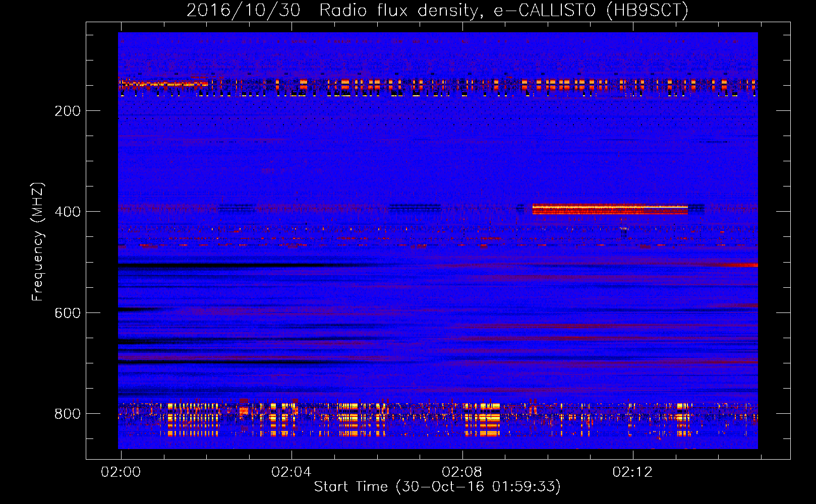Click the plot title "2016/10/30 Radio flux density, e-CALLISTO (HB9SCT)"
This screenshot has height=504, width=816.
[437, 10]
